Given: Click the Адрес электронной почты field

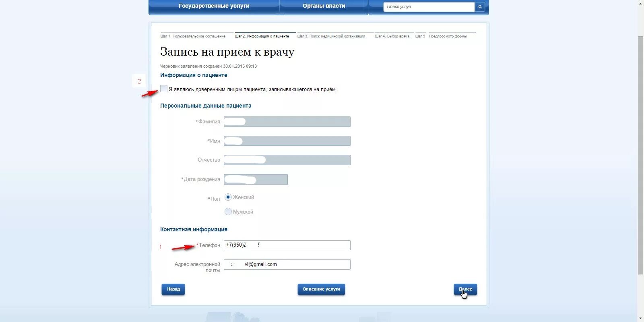Looking at the screenshot, I should [287, 264].
